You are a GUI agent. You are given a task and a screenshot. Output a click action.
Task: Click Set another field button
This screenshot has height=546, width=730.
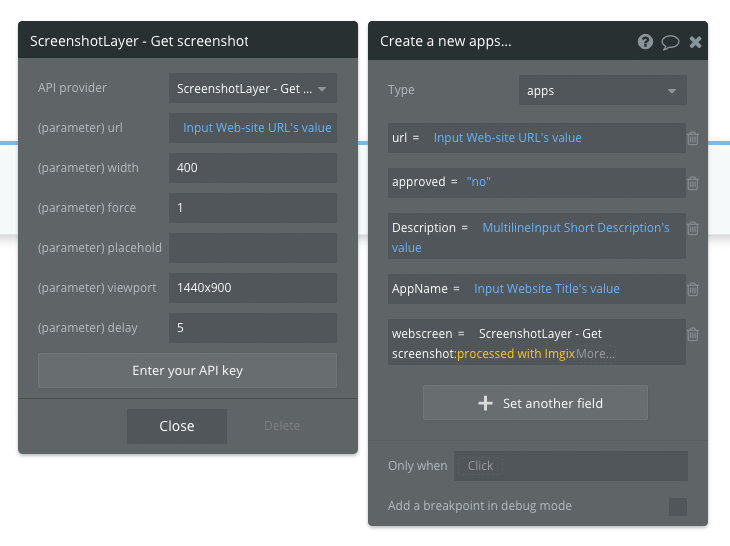(x=535, y=403)
